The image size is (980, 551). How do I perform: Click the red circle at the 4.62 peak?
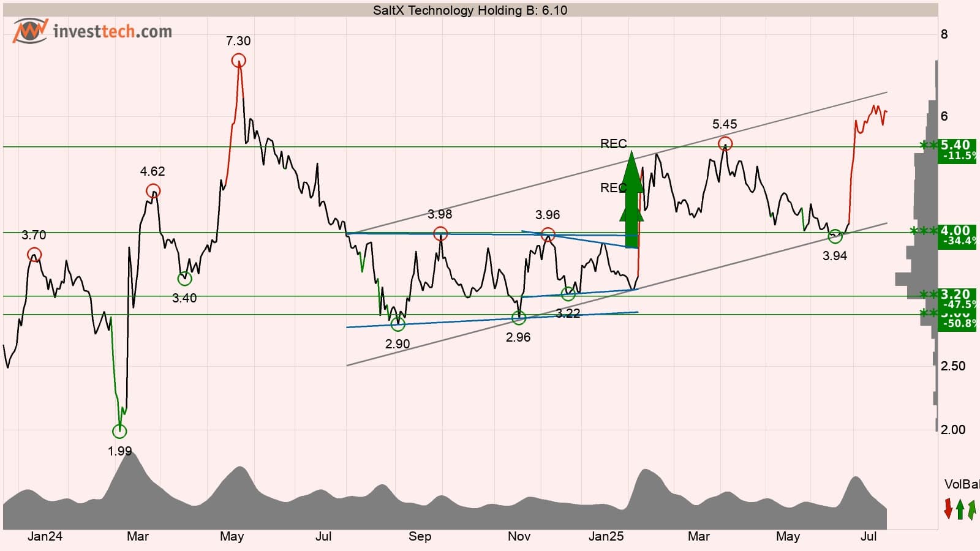(x=153, y=191)
